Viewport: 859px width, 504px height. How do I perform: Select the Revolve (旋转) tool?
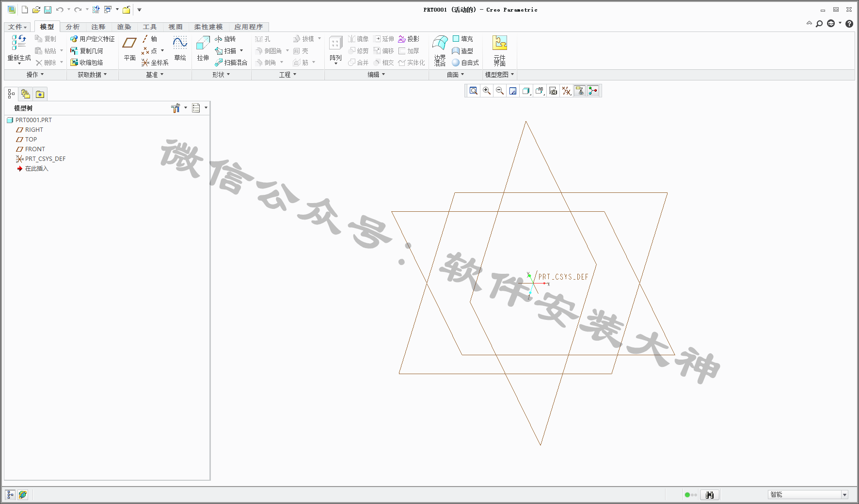(x=225, y=39)
